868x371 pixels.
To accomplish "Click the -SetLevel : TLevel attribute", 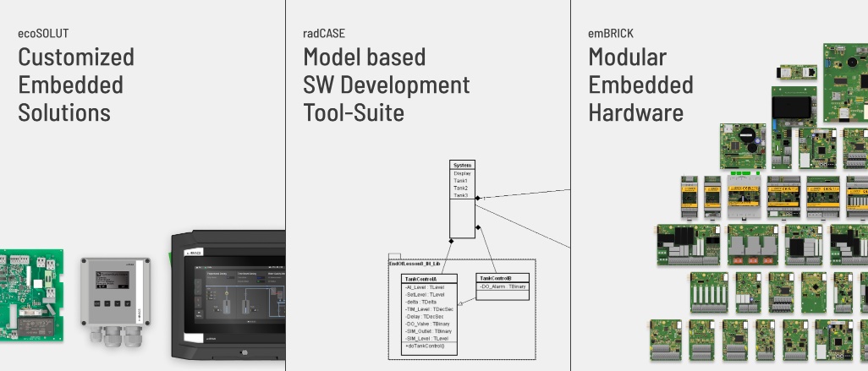I will click(x=425, y=295).
